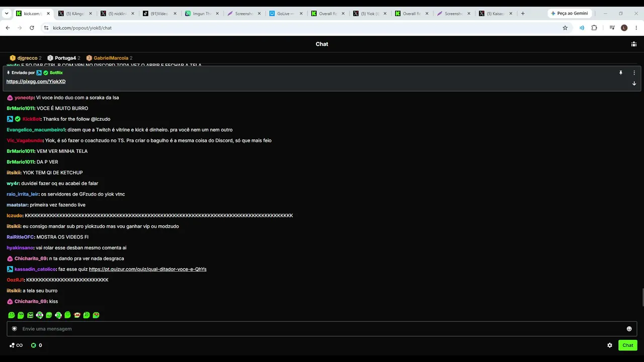
Task: Open the pixgg.com/YiokXD link
Action: click(x=36, y=81)
